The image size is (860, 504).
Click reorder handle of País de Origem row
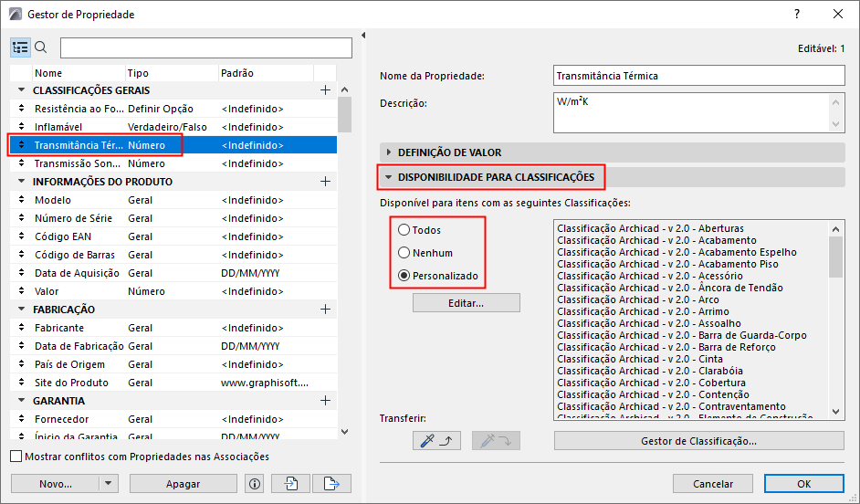click(x=21, y=364)
